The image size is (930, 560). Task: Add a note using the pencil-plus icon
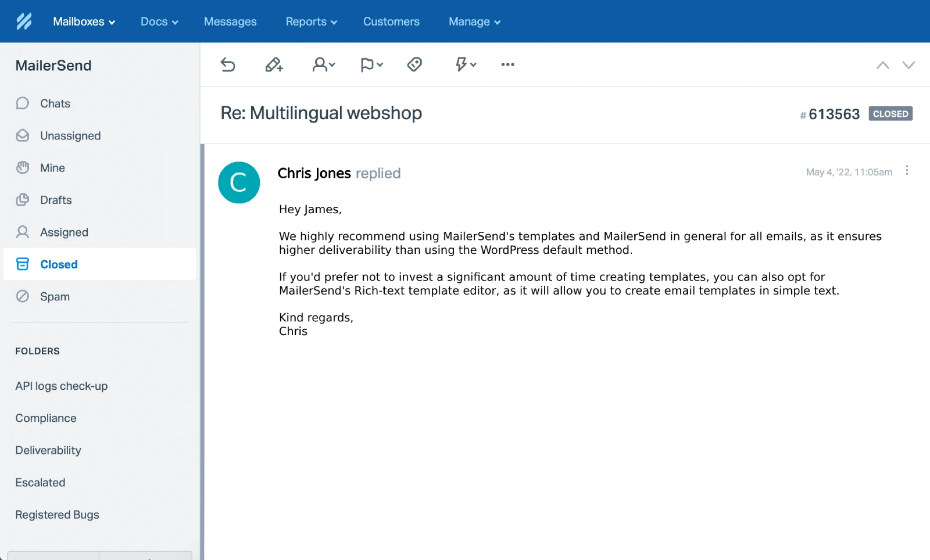(274, 64)
